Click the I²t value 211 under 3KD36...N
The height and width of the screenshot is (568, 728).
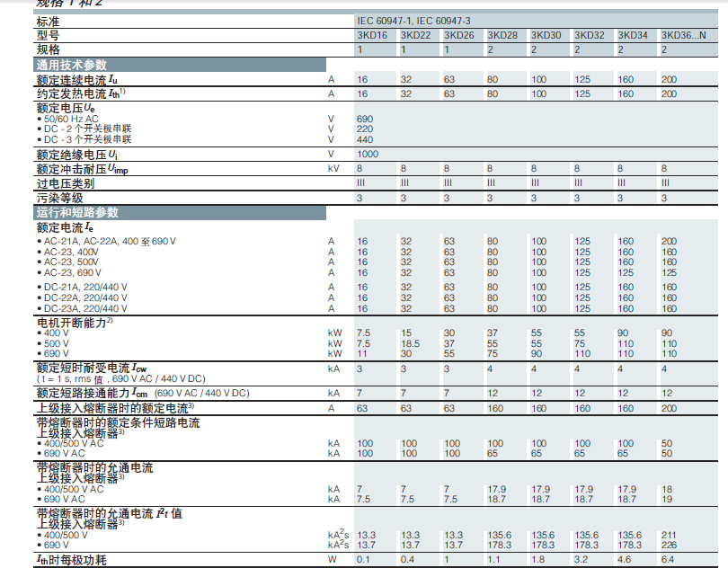point(669,536)
